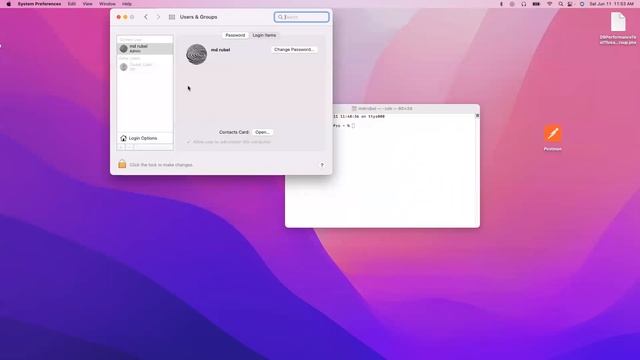Click the Siri icon in menu bar
The image size is (640, 360).
(x=582, y=4)
